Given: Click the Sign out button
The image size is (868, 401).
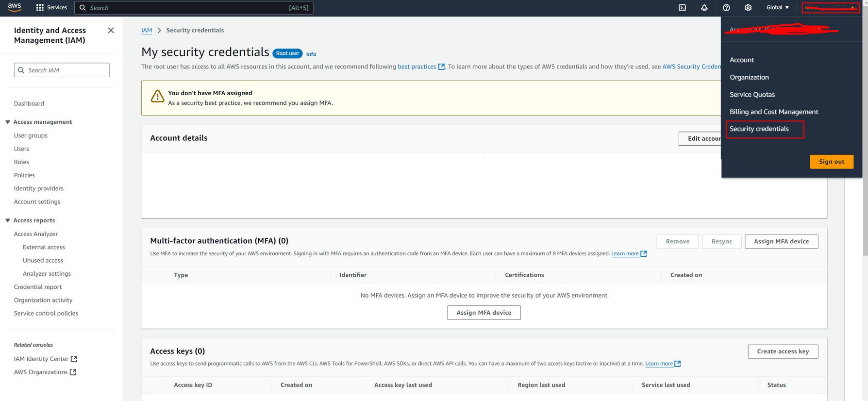Looking at the screenshot, I should 831,162.
